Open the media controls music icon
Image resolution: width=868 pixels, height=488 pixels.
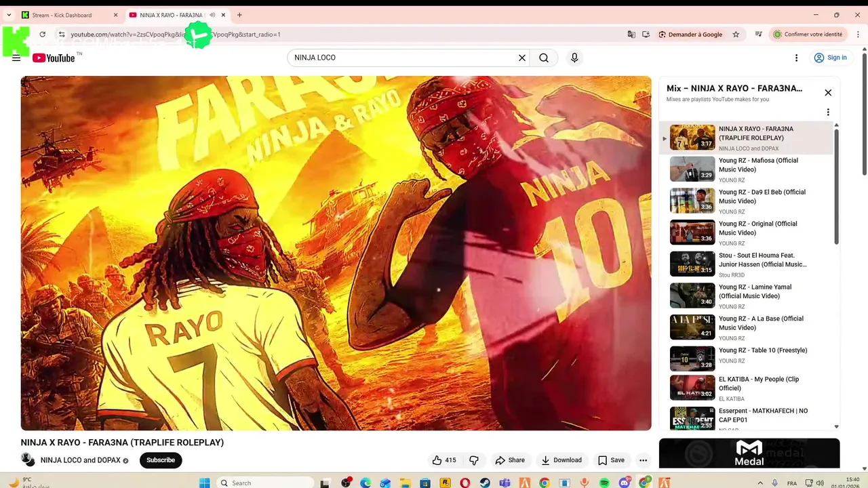[x=758, y=35]
